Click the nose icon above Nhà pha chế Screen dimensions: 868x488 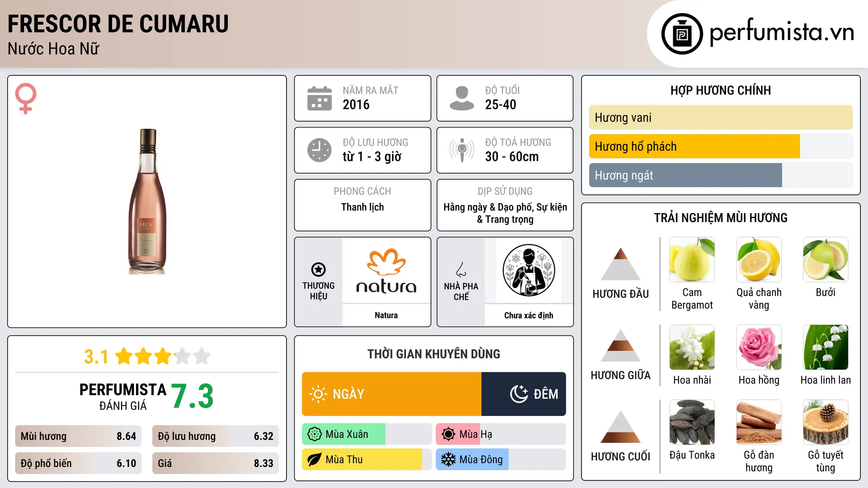tap(461, 269)
